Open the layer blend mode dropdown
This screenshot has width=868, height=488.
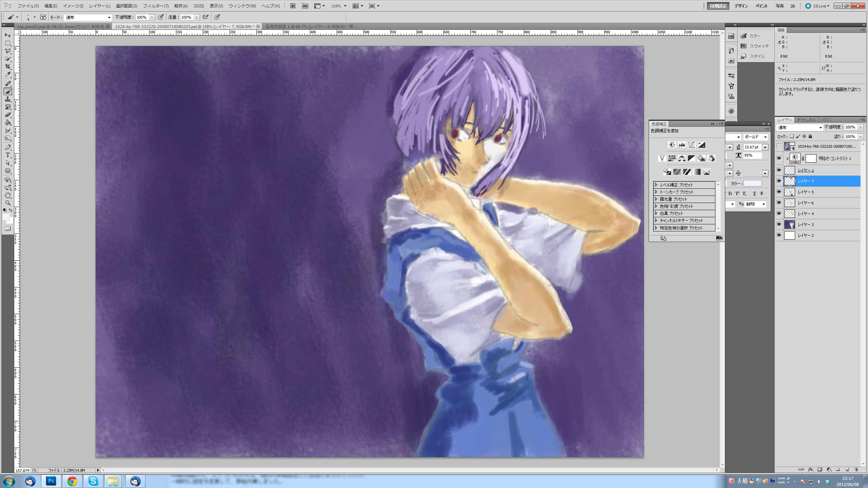[800, 127]
